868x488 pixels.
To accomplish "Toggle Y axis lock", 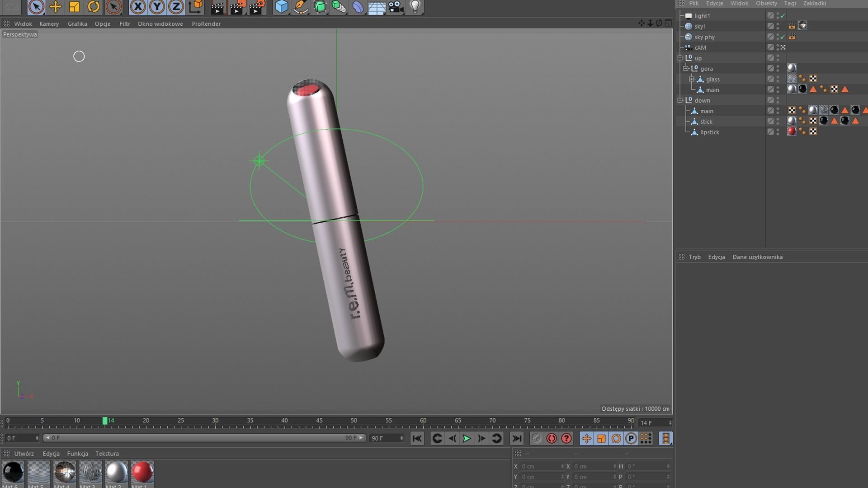I will [157, 7].
